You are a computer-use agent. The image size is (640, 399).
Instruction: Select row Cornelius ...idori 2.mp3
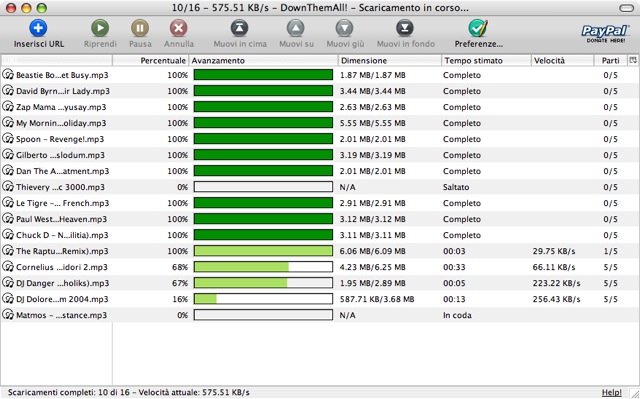[x=320, y=267]
